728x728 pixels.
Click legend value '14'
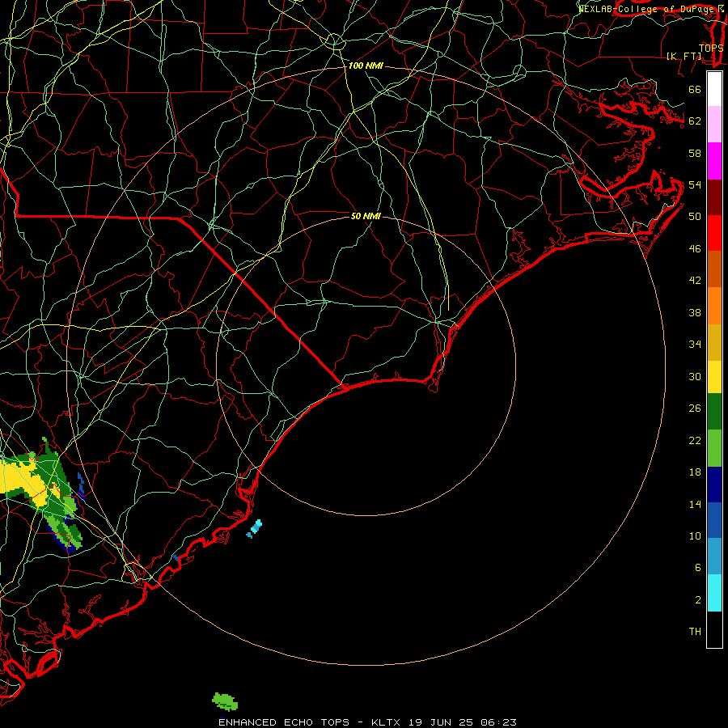[695, 504]
